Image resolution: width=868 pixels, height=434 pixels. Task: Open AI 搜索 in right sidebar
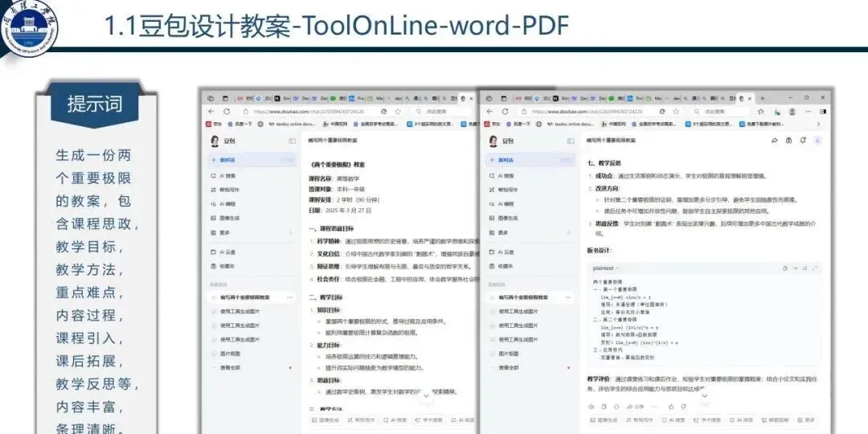[x=502, y=175]
